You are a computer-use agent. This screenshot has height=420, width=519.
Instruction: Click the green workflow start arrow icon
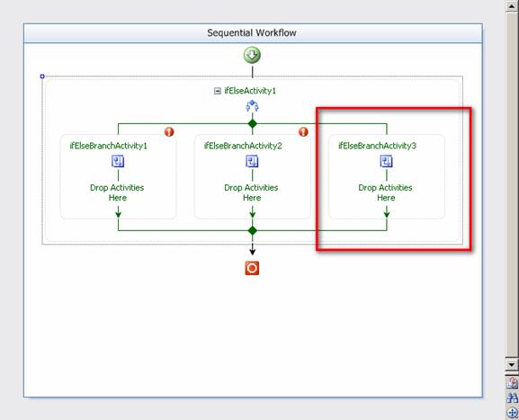tap(252, 55)
